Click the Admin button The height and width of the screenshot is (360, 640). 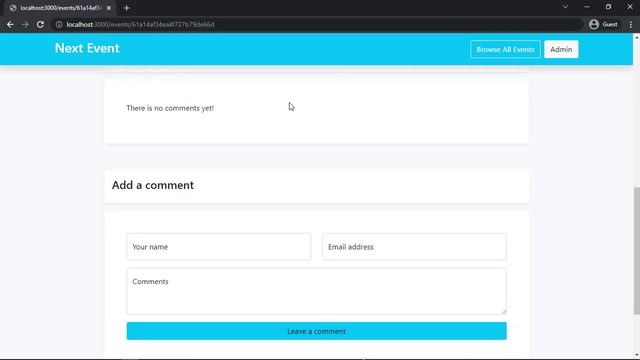pyautogui.click(x=561, y=49)
